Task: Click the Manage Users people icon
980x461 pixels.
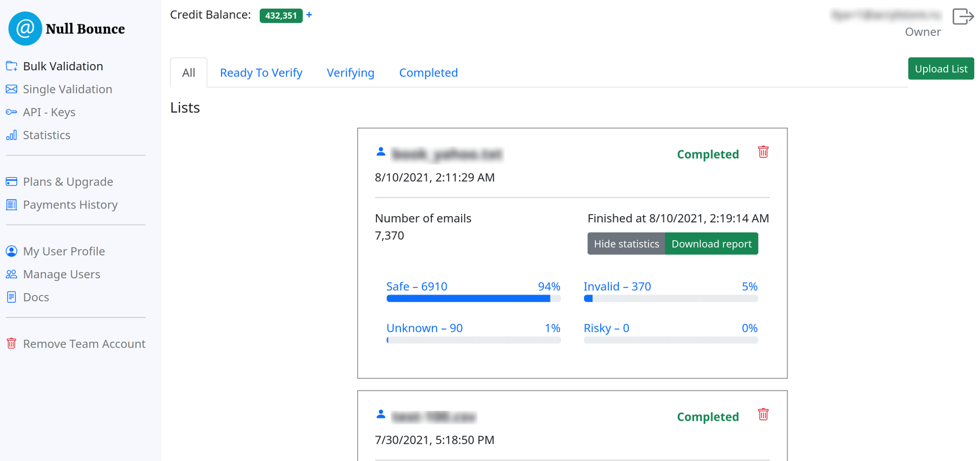Action: click(x=11, y=274)
